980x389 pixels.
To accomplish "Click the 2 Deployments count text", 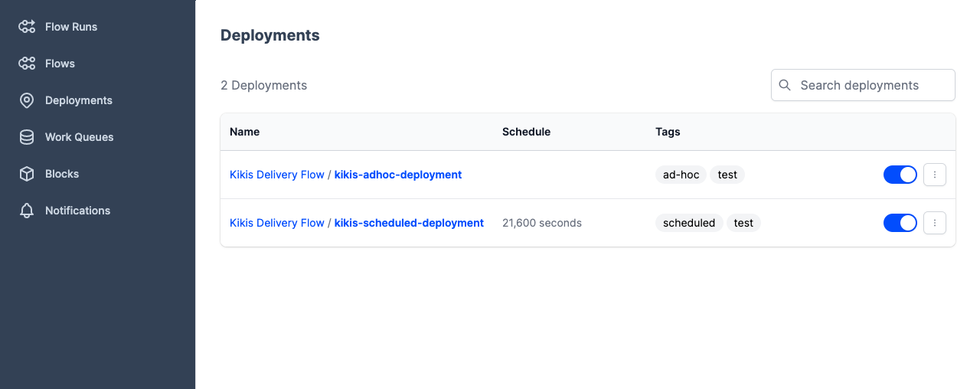I will click(263, 85).
